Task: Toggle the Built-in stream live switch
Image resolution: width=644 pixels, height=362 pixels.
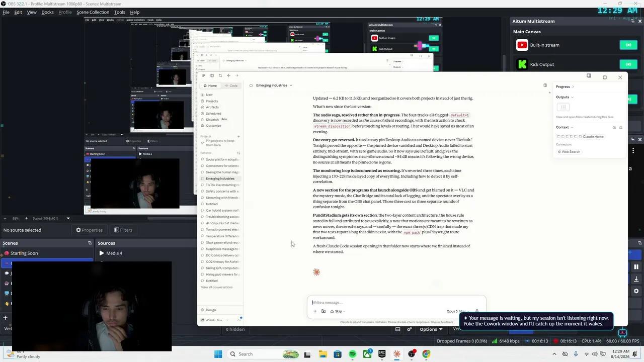Action: 628,45
